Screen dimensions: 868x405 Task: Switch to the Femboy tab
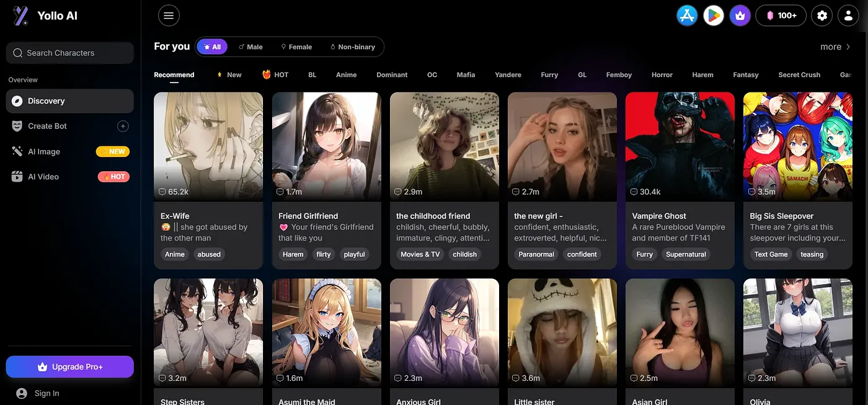coord(619,74)
